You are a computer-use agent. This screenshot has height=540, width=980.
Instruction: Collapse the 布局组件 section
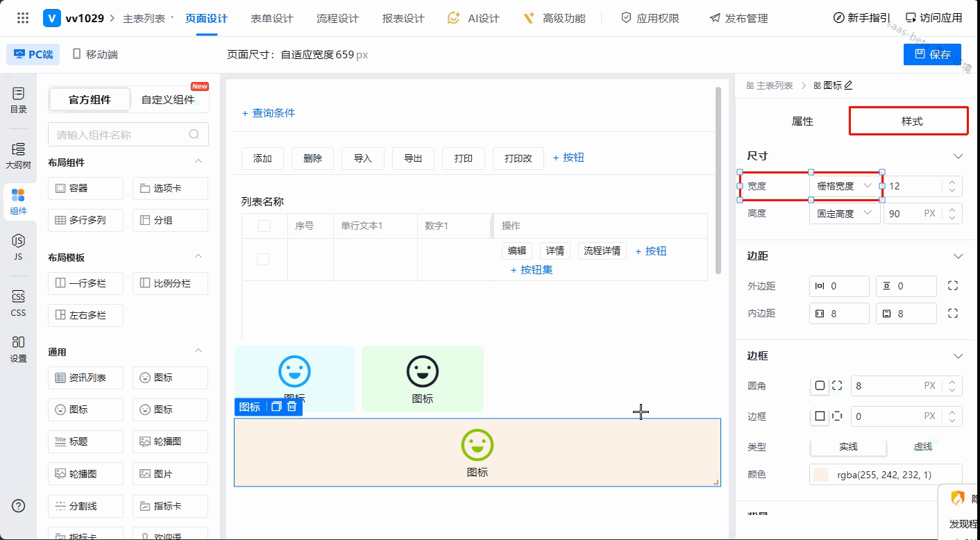198,162
